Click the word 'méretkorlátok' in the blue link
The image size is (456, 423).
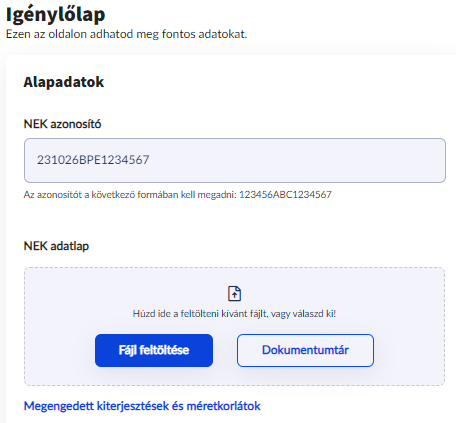(224, 406)
